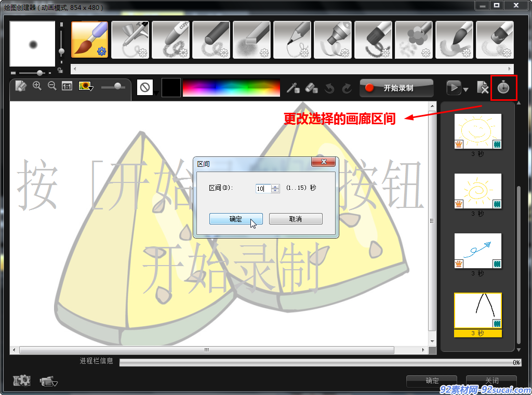
Task: Increase the interval spinner value
Action: tap(275, 186)
